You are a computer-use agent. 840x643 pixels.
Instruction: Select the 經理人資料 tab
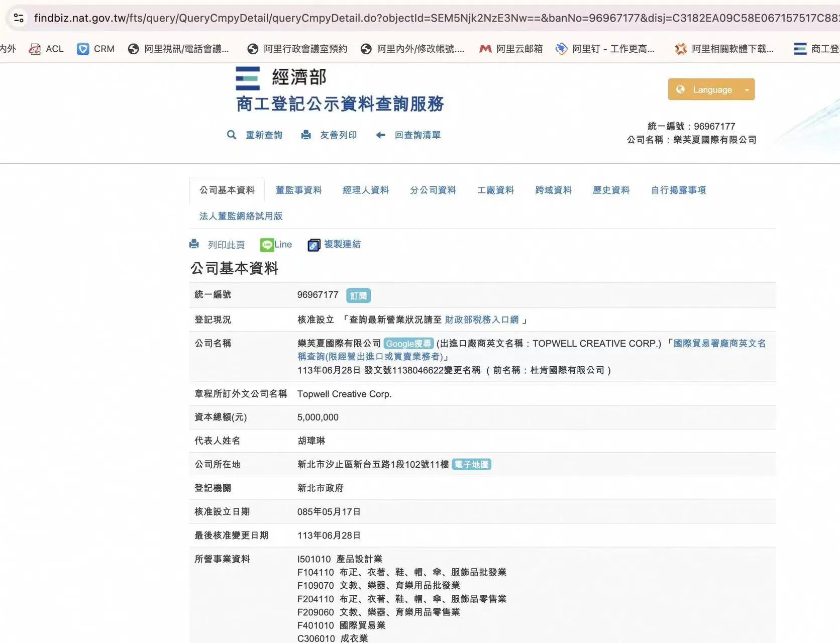pos(365,190)
